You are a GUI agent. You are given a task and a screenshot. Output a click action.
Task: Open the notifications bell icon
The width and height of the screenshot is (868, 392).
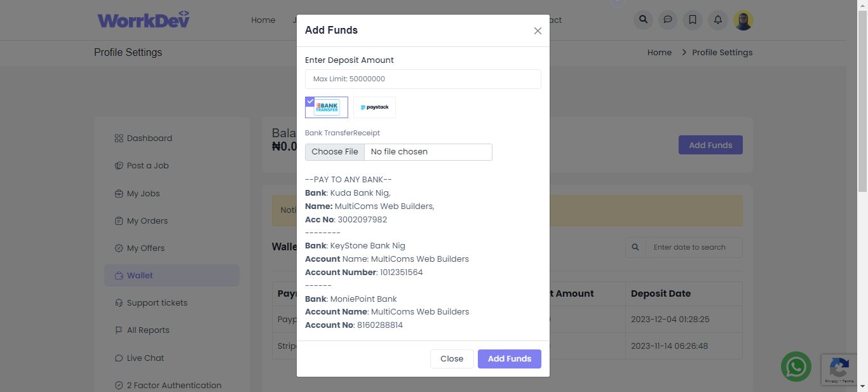coord(718,20)
